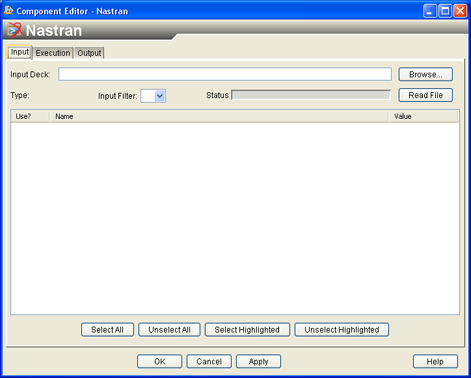Click the Status field
The image size is (471, 378).
[311, 95]
